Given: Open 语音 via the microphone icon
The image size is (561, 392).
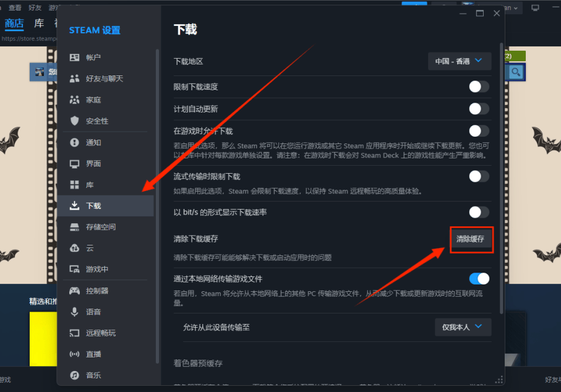Looking at the screenshot, I should (74, 312).
